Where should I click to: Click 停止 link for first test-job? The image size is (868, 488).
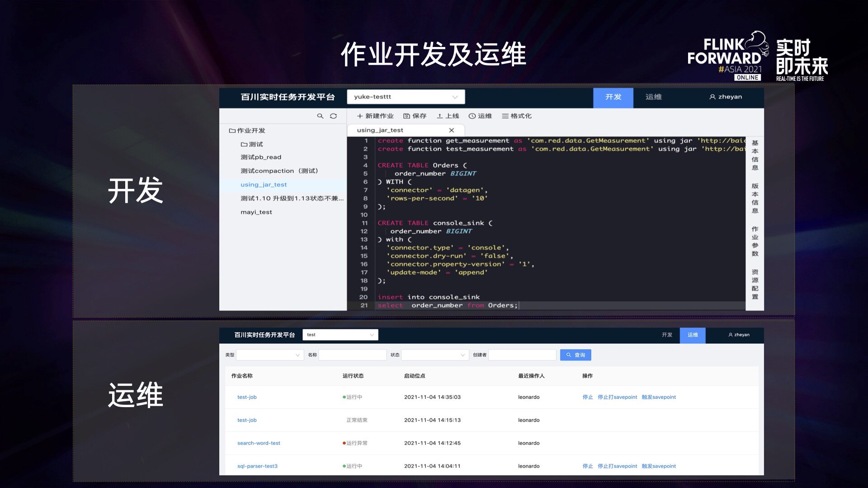point(587,397)
